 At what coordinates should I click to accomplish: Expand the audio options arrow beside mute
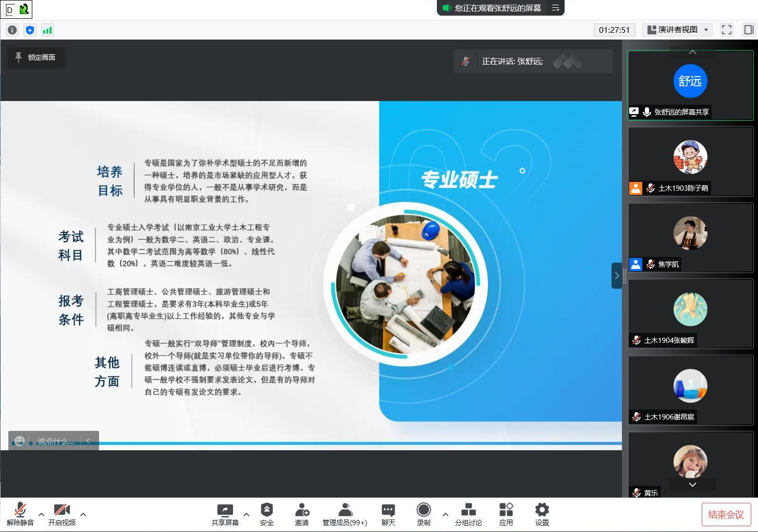42,514
